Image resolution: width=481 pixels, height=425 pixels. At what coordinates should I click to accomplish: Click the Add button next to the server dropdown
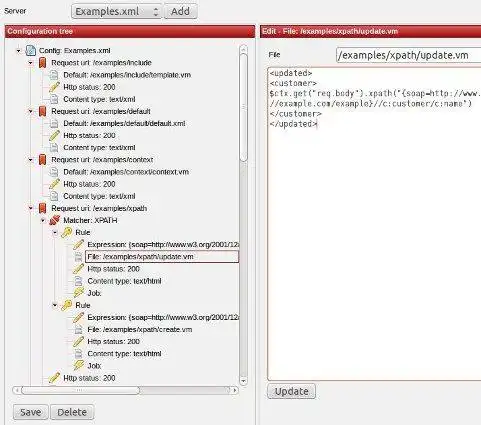[180, 11]
